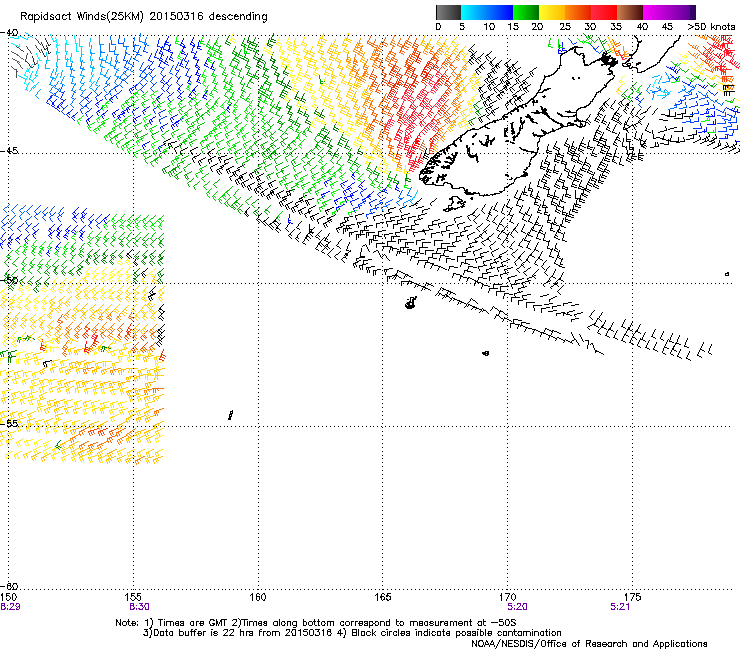
Task: Click the '0' legend scale label
Action: pyautogui.click(x=438, y=27)
